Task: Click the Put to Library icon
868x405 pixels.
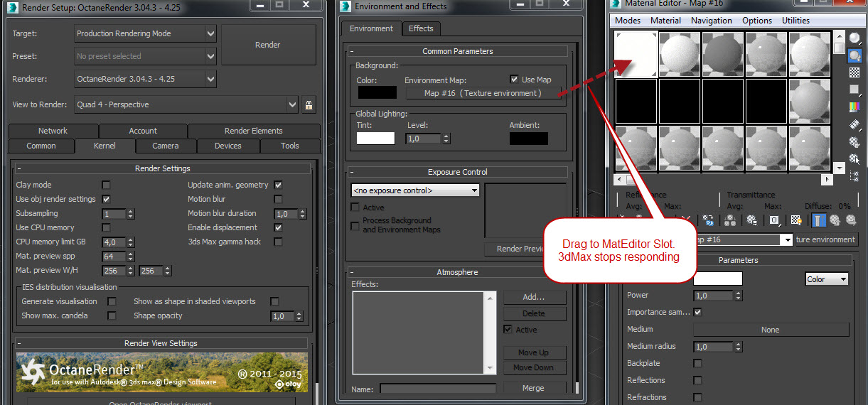Action: tap(752, 220)
